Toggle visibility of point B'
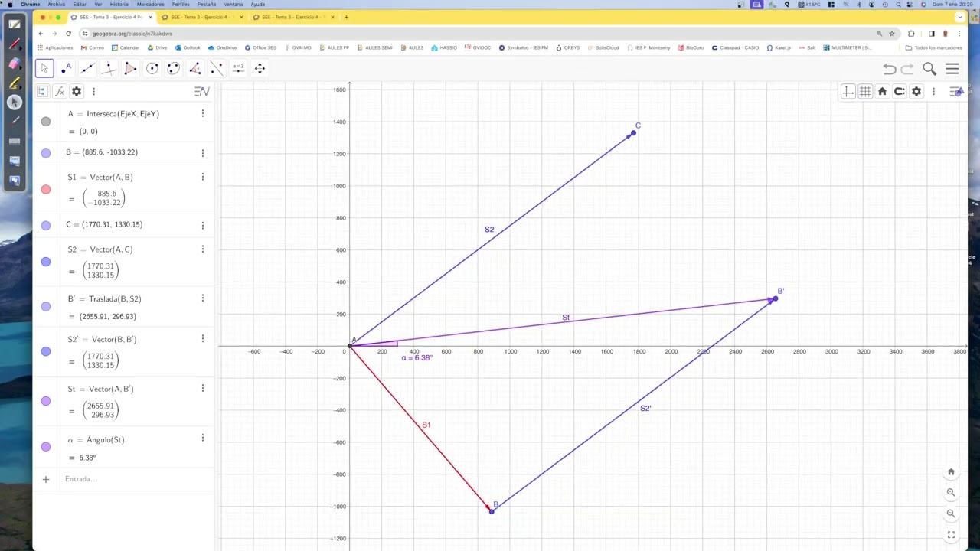Screen dimensions: 980x551 click(46, 306)
